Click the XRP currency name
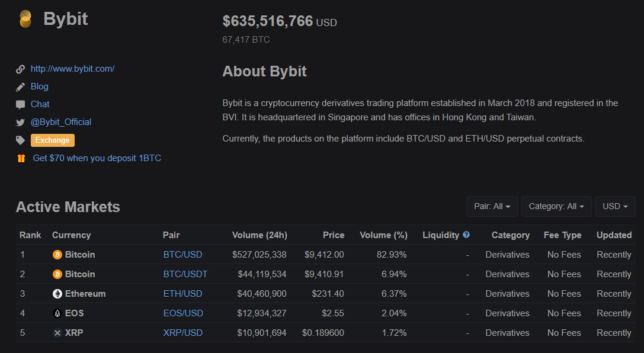The height and width of the screenshot is (353, 644). (74, 333)
